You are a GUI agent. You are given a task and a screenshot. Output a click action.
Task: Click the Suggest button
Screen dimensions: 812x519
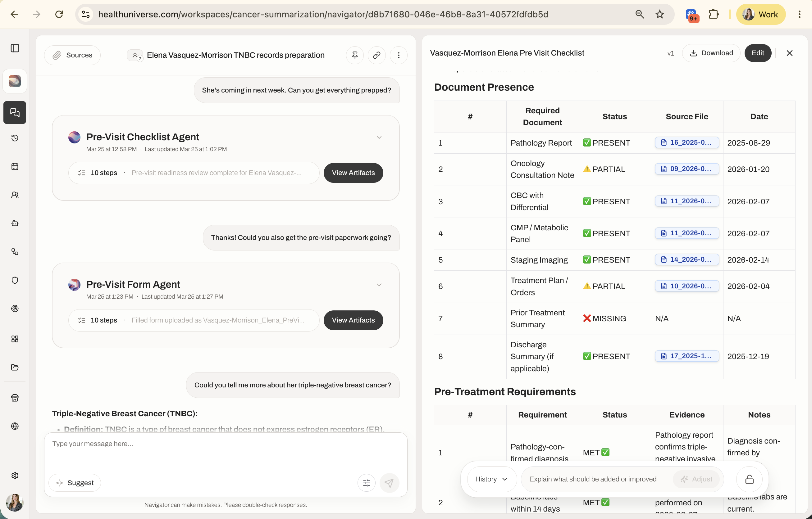click(75, 483)
